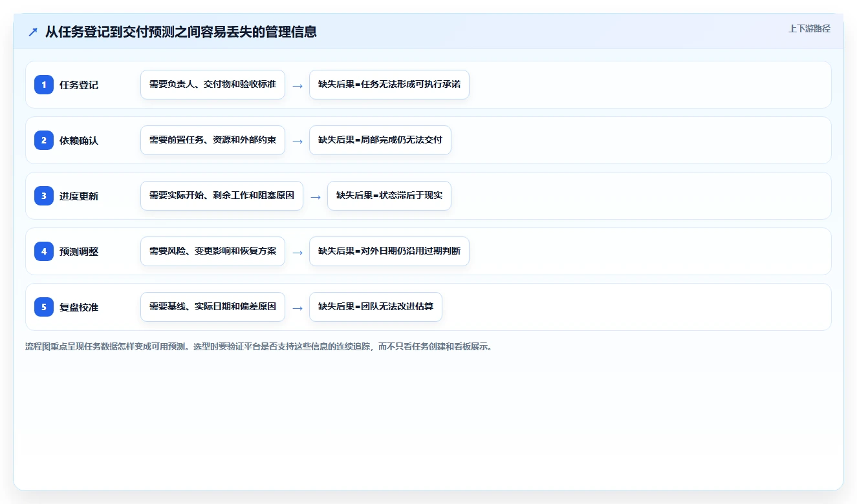This screenshot has width=857, height=504.
Task: Click the 复盘校准 step label
Action: [x=79, y=307]
